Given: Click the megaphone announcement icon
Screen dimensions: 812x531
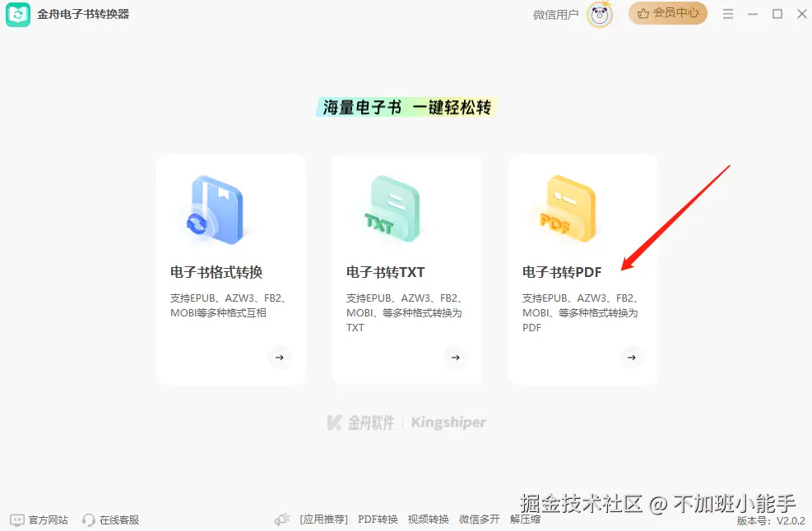Looking at the screenshot, I should [x=282, y=519].
